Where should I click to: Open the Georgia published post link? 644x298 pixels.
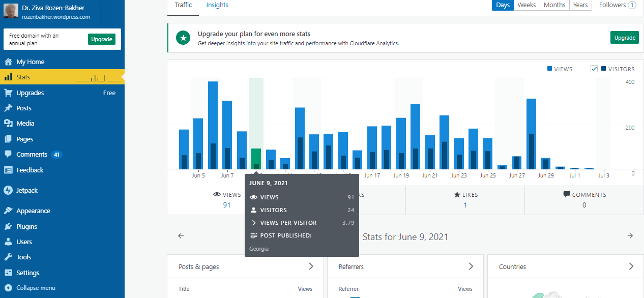[x=259, y=249]
